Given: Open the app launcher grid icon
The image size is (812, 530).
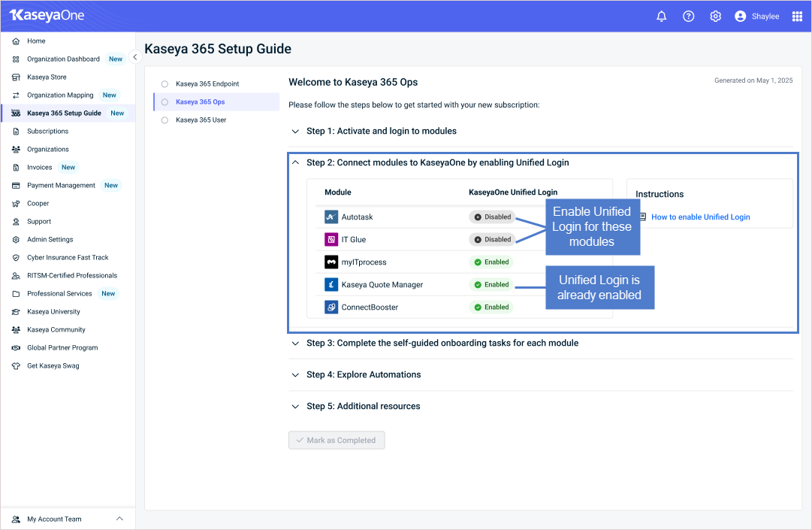Looking at the screenshot, I should click(797, 17).
